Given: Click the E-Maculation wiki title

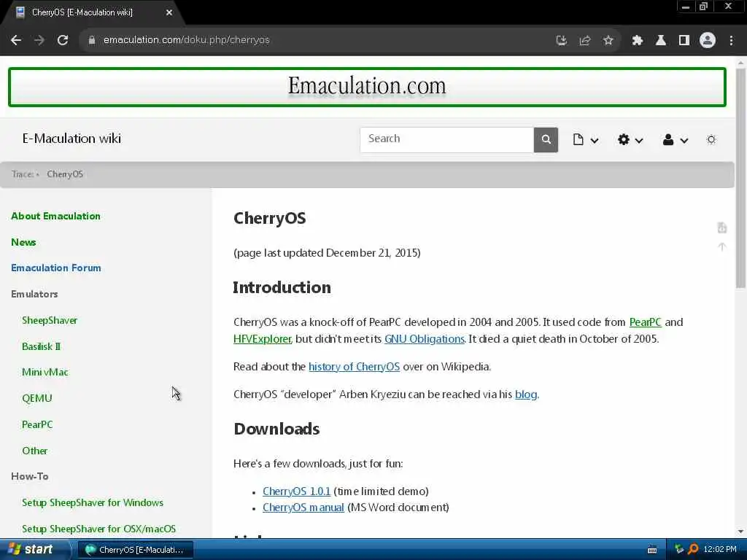Looking at the screenshot, I should click(x=71, y=139).
